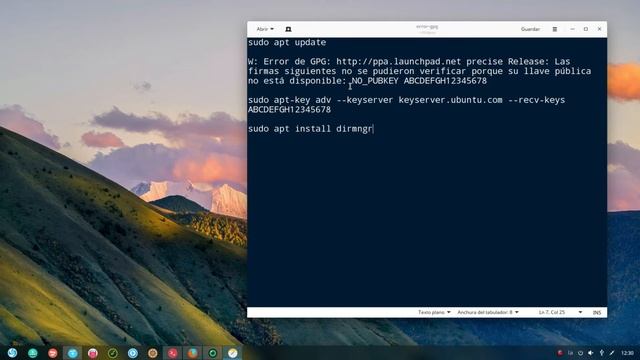This screenshot has height=360, width=640.
Task: Click the 'sudo apt update' line
Action: [x=287, y=42]
